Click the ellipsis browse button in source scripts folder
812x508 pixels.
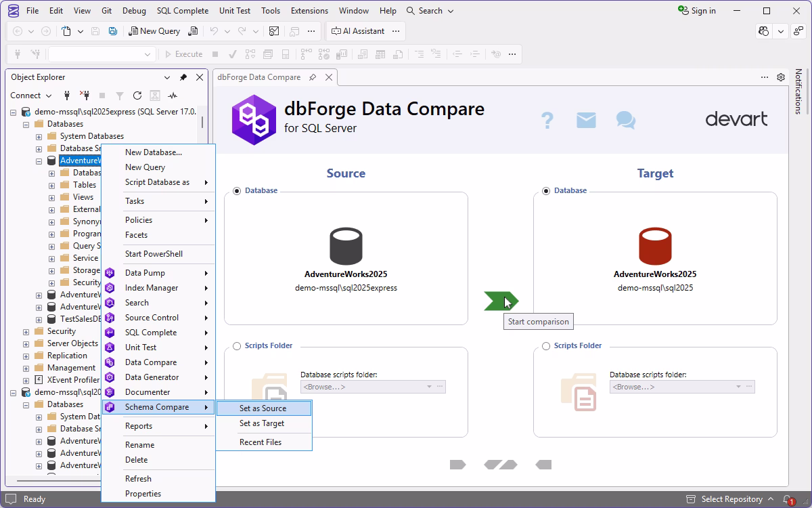pyautogui.click(x=440, y=387)
